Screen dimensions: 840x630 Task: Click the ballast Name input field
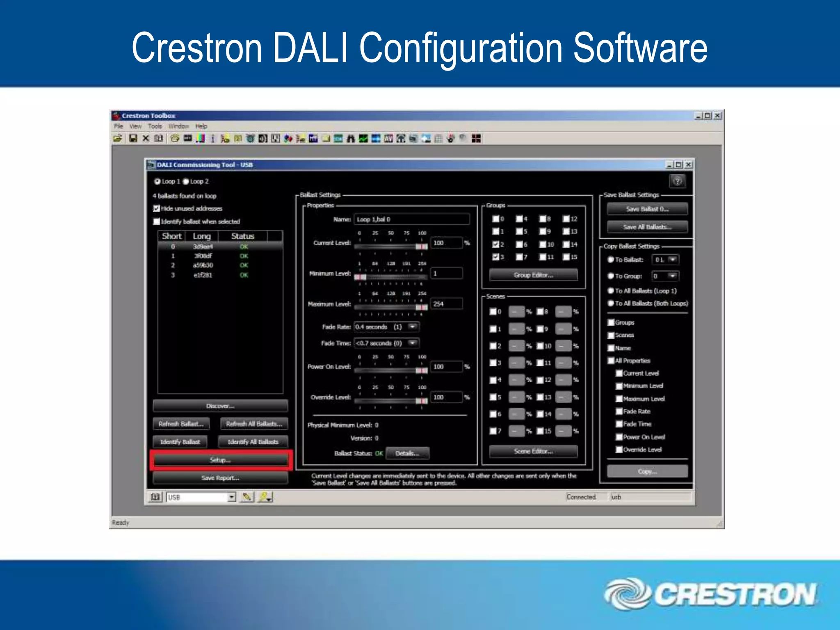(412, 219)
